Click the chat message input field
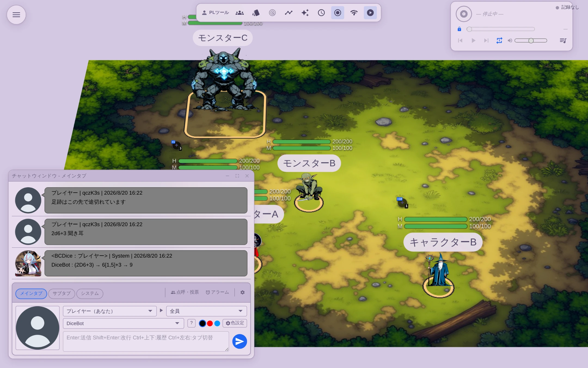This screenshot has width=588, height=368. 146,341
